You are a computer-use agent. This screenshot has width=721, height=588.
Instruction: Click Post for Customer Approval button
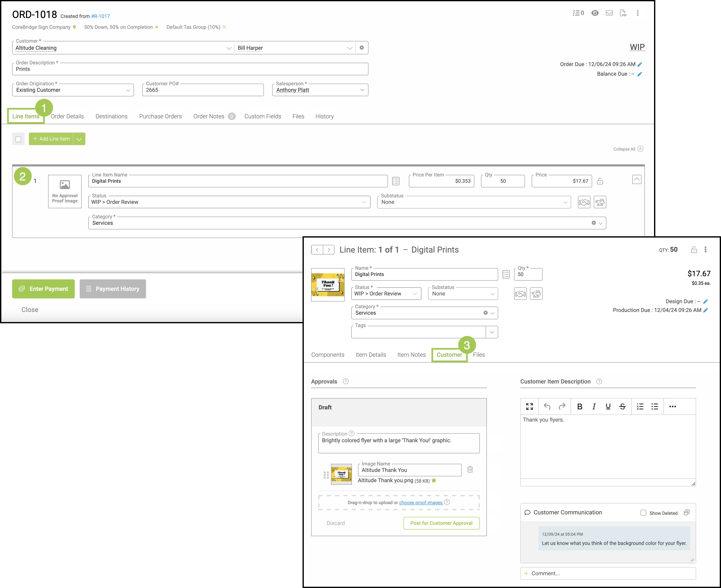tap(441, 523)
